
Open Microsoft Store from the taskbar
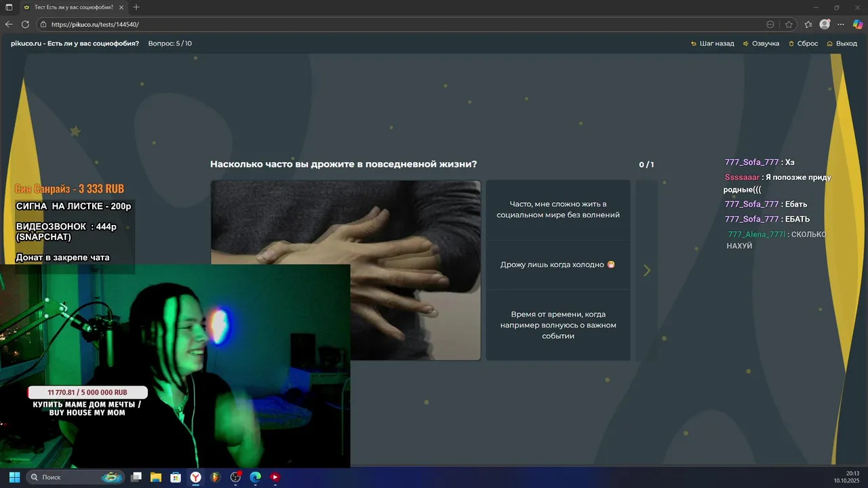tap(176, 477)
